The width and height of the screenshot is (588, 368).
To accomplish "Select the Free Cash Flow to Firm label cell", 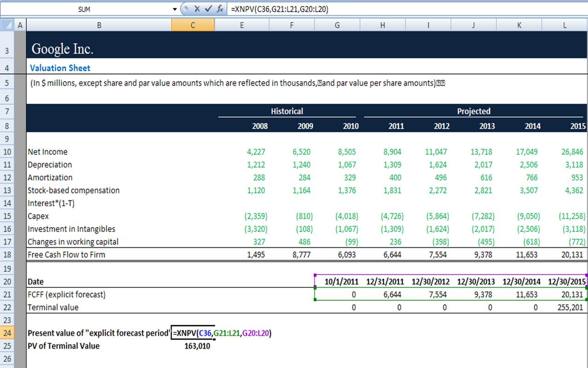I will tap(69, 254).
